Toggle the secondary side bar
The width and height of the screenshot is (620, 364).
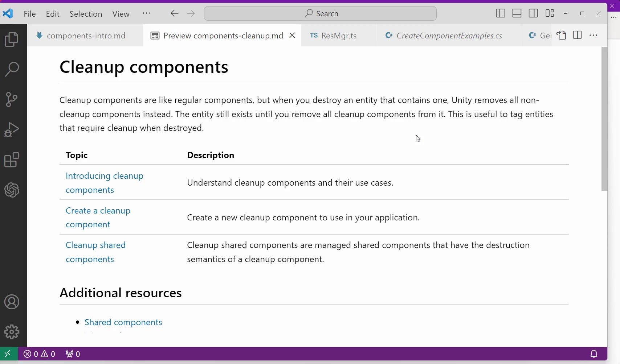533,13
